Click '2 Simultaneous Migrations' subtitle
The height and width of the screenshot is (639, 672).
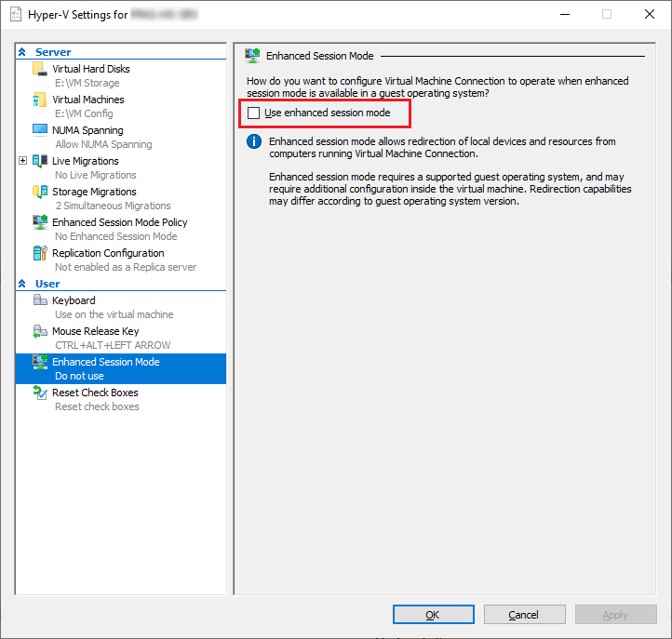click(114, 206)
